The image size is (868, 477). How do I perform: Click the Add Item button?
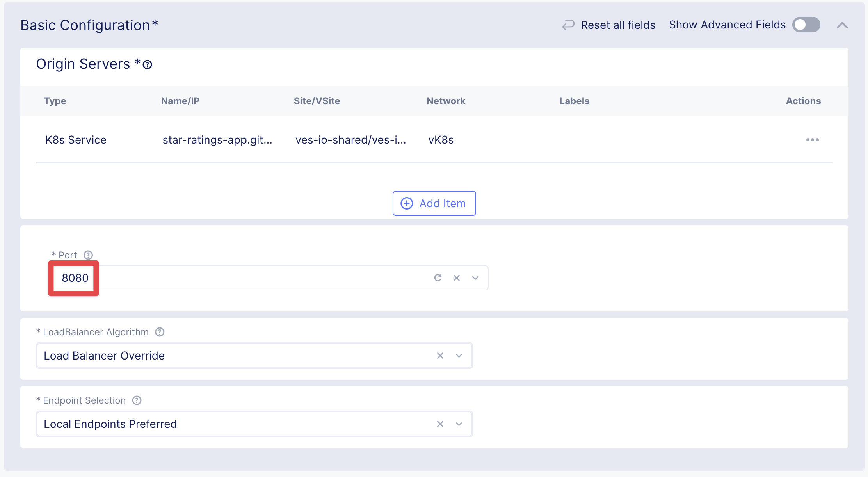click(434, 203)
